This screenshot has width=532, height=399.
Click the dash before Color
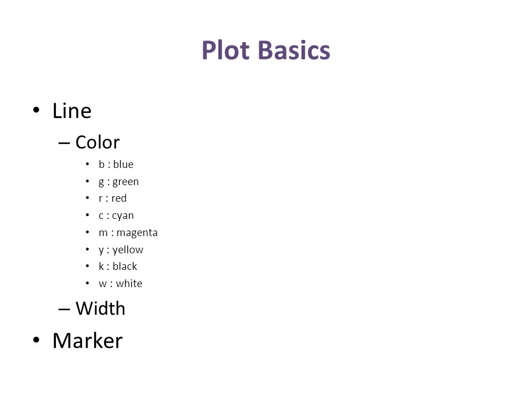click(64, 143)
